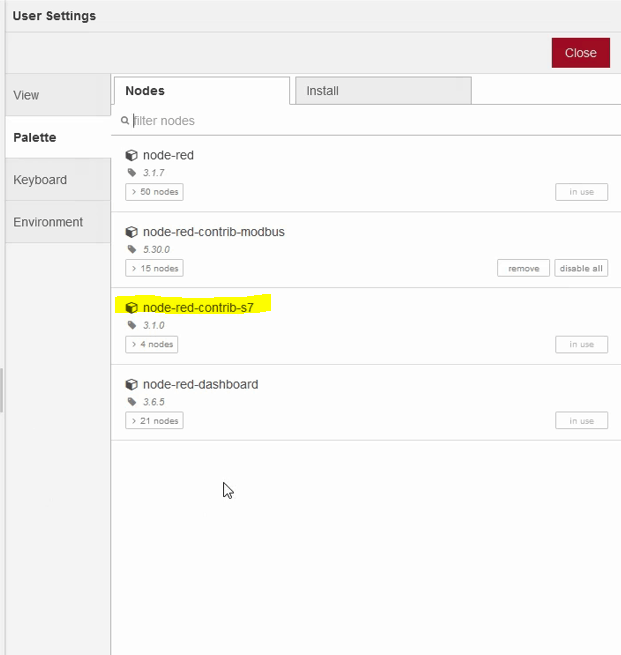Click the node-red package cube icon

pyautogui.click(x=131, y=156)
